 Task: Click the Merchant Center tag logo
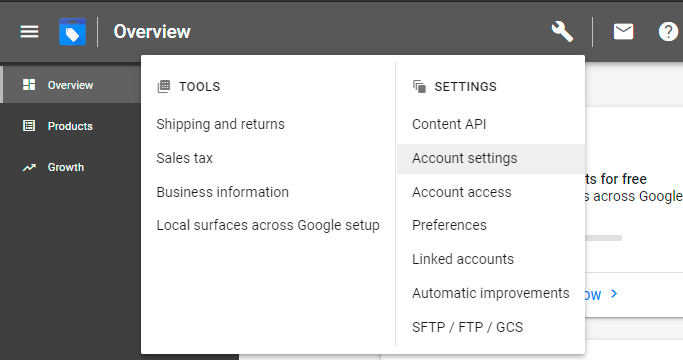click(x=72, y=31)
